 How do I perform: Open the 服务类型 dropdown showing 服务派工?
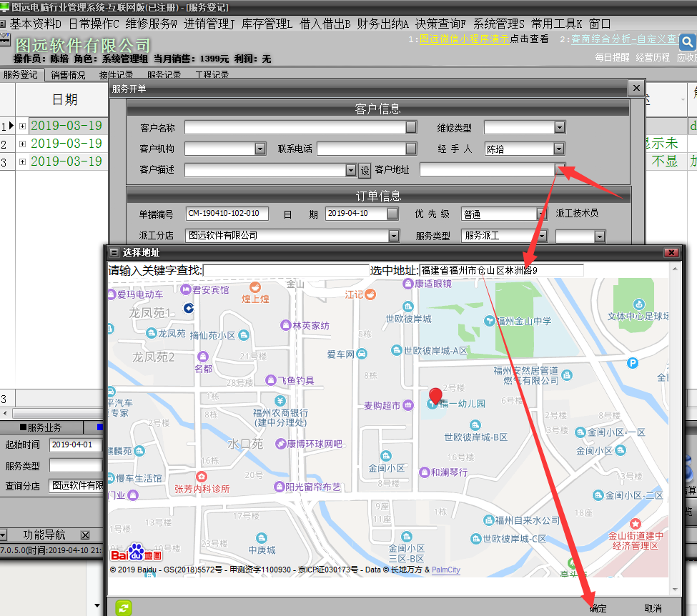(x=543, y=236)
